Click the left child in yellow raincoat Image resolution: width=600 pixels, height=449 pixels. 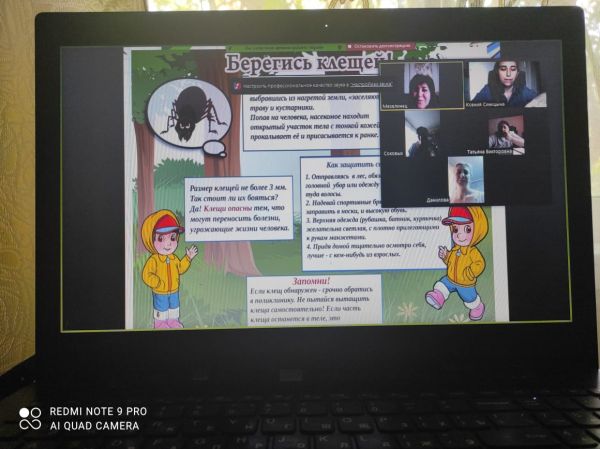165,268
